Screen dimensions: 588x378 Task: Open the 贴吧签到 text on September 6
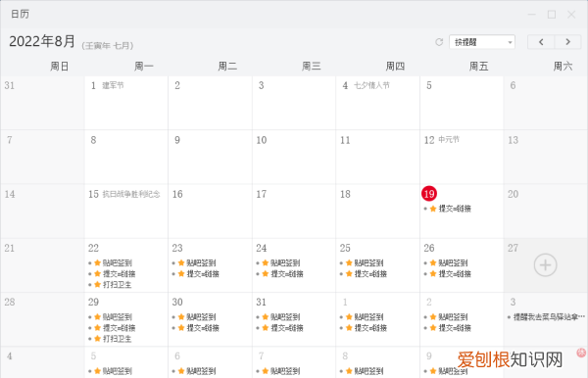(201, 371)
